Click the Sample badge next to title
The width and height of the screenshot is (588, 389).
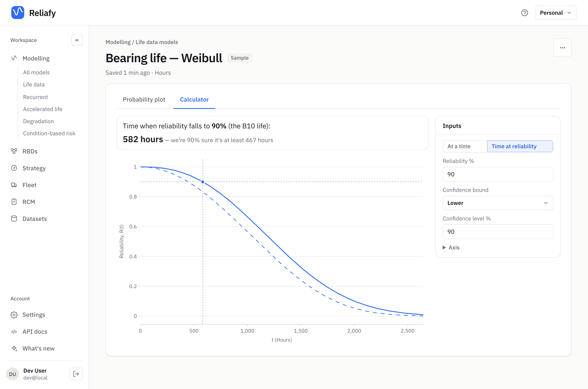tap(240, 58)
